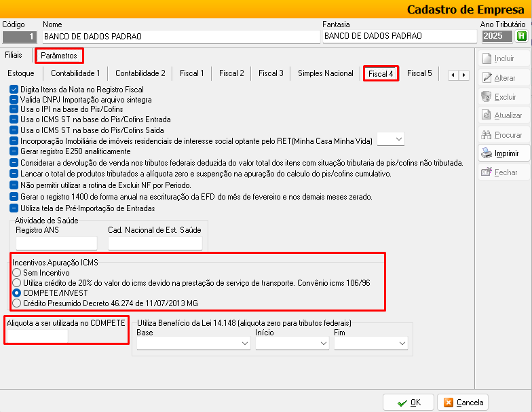The height and width of the screenshot is (412, 532).
Task: Click the Aliquota a ser utilizada no COMPETE field
Action: pyautogui.click(x=37, y=336)
